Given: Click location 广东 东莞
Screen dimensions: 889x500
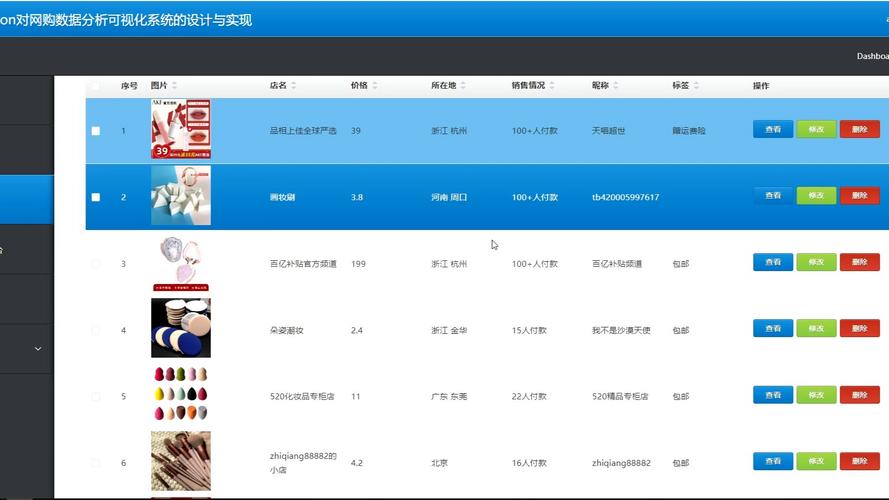Looking at the screenshot, I should (449, 396).
